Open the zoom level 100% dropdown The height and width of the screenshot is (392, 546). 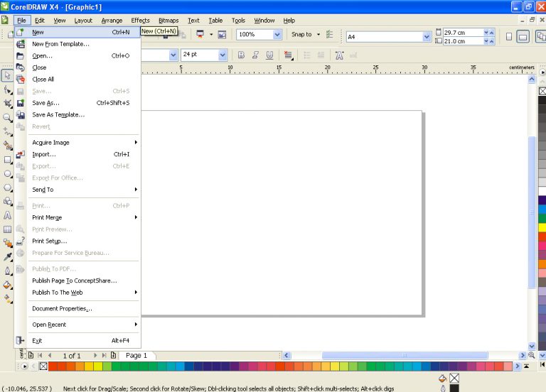click(x=277, y=34)
